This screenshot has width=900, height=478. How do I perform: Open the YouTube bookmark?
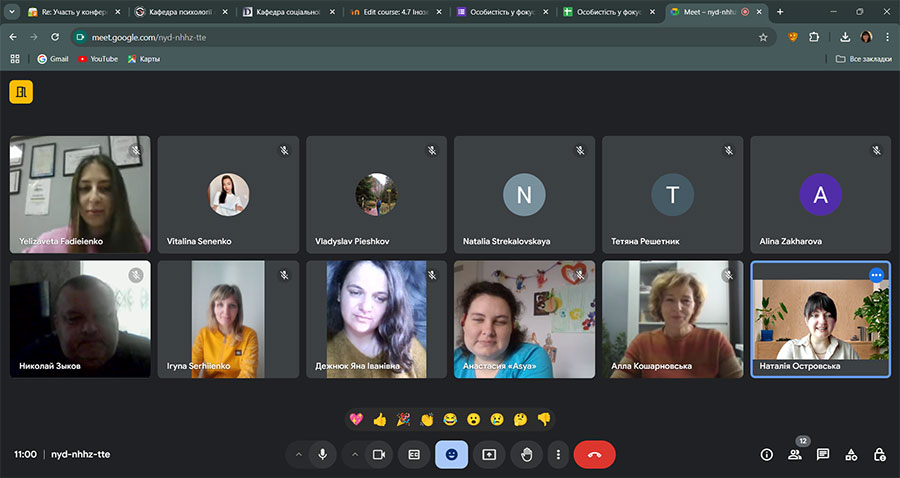tap(98, 59)
